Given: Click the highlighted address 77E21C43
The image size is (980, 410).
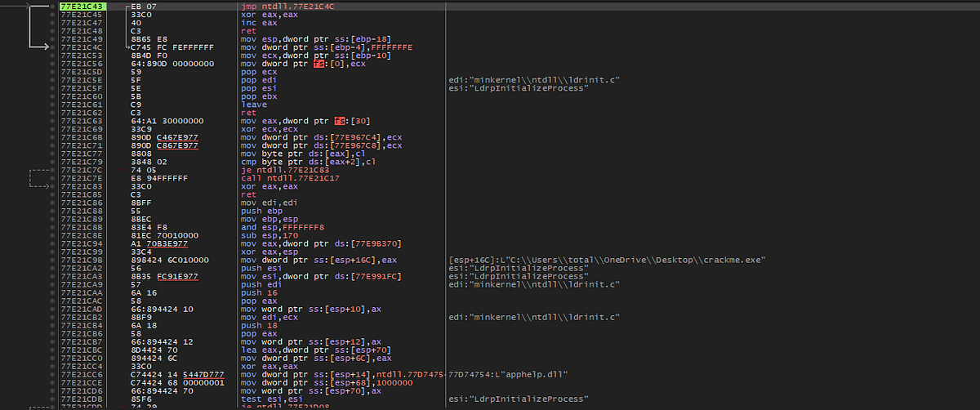Looking at the screenshot, I should [x=81, y=7].
